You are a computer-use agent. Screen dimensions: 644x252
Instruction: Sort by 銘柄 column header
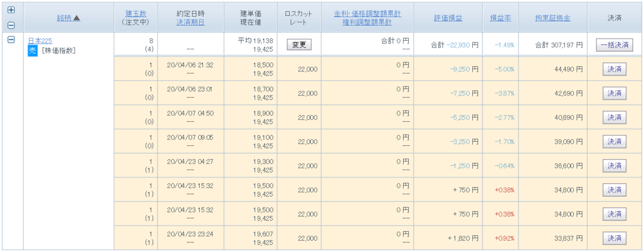coord(68,18)
